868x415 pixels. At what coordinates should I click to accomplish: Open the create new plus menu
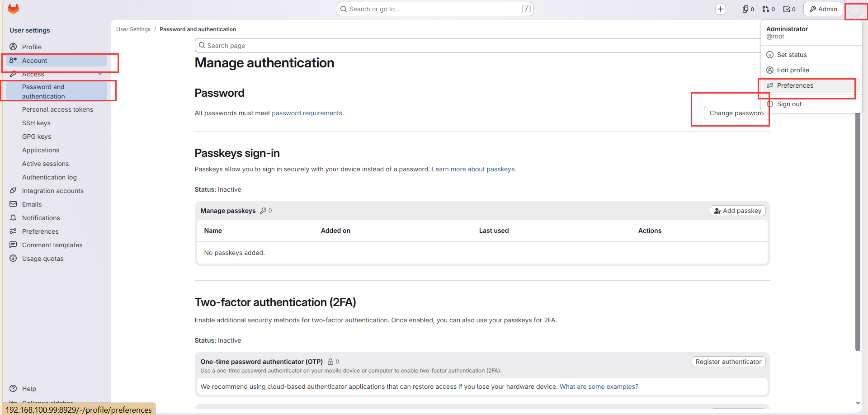pos(721,9)
